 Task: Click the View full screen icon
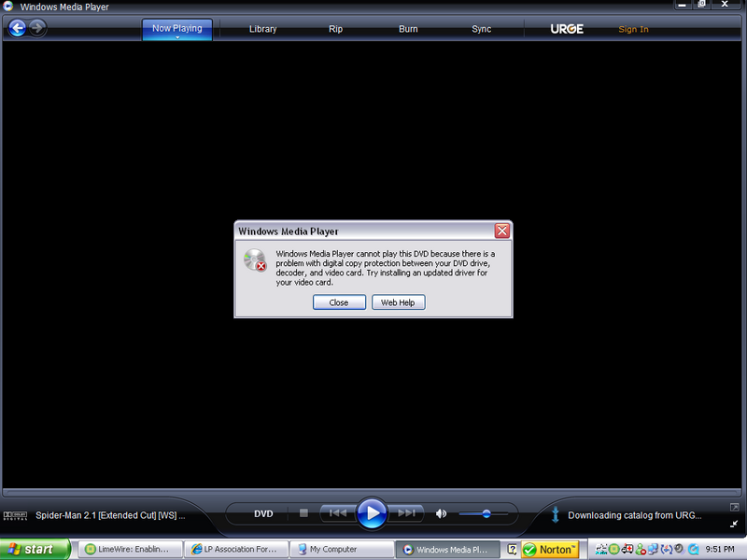click(x=734, y=507)
